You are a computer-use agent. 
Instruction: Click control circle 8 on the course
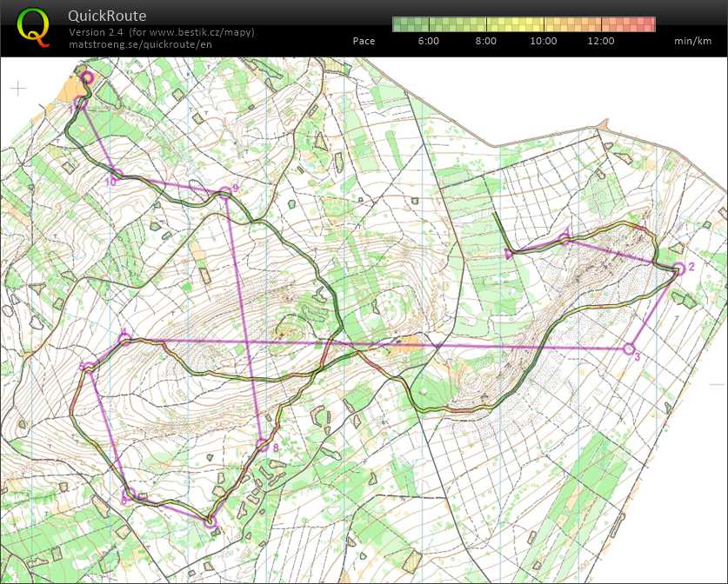(x=264, y=446)
